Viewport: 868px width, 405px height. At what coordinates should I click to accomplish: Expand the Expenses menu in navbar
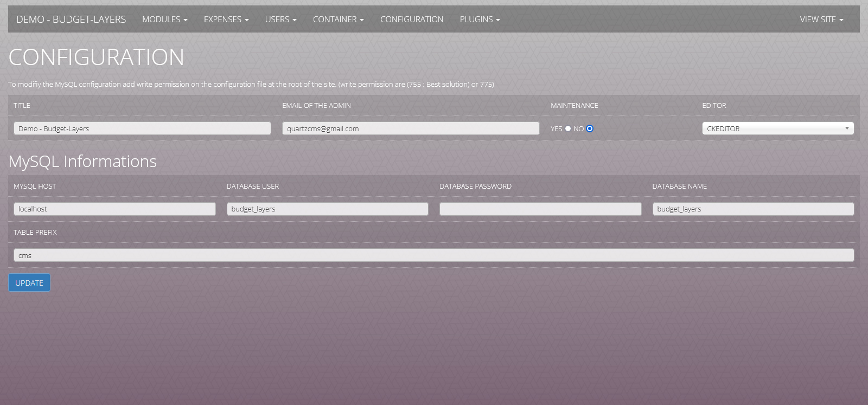click(226, 20)
